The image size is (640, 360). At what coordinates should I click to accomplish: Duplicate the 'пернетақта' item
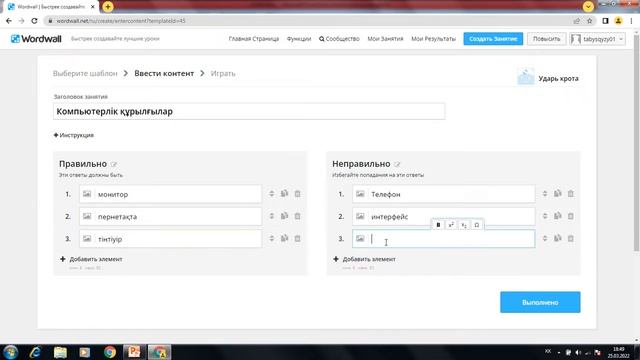(x=284, y=216)
